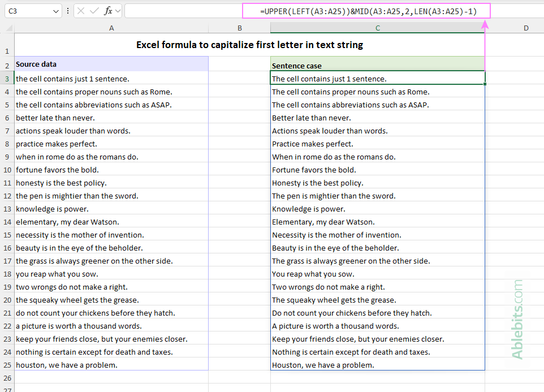Click cell 'Do not count your chickens before they hatch.'

point(378,313)
